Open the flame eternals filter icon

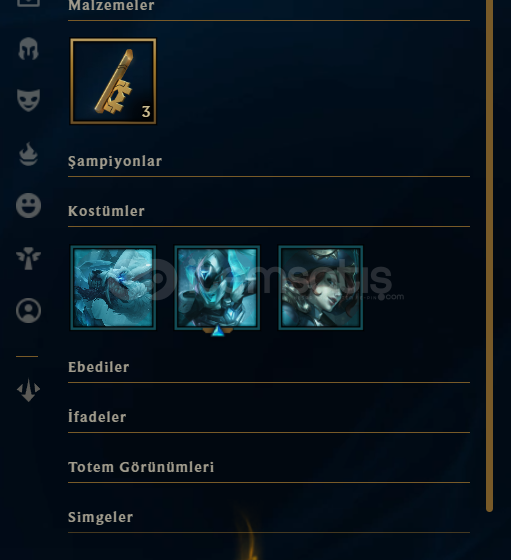pos(28,154)
